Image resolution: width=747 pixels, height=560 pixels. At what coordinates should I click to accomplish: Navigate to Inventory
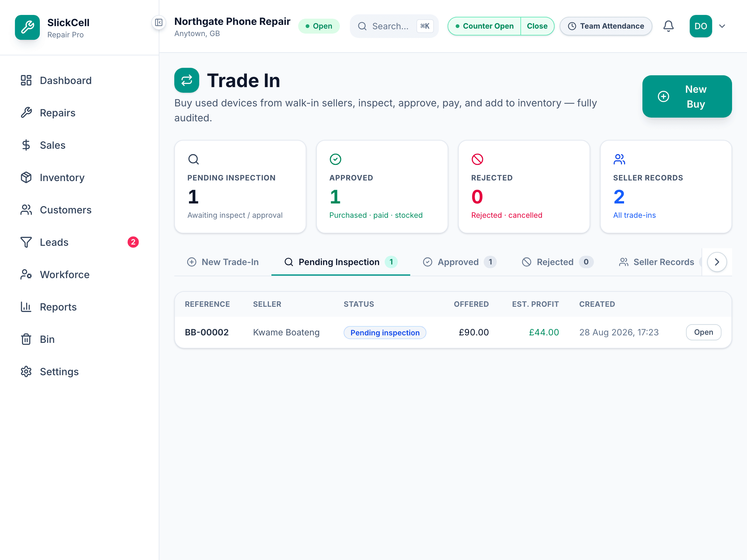click(80, 178)
